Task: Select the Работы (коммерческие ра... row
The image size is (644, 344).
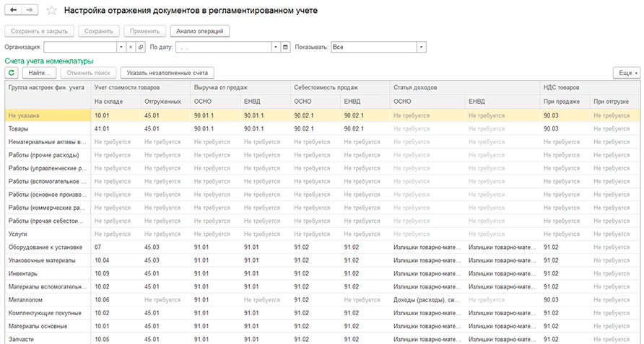Action: (x=323, y=208)
